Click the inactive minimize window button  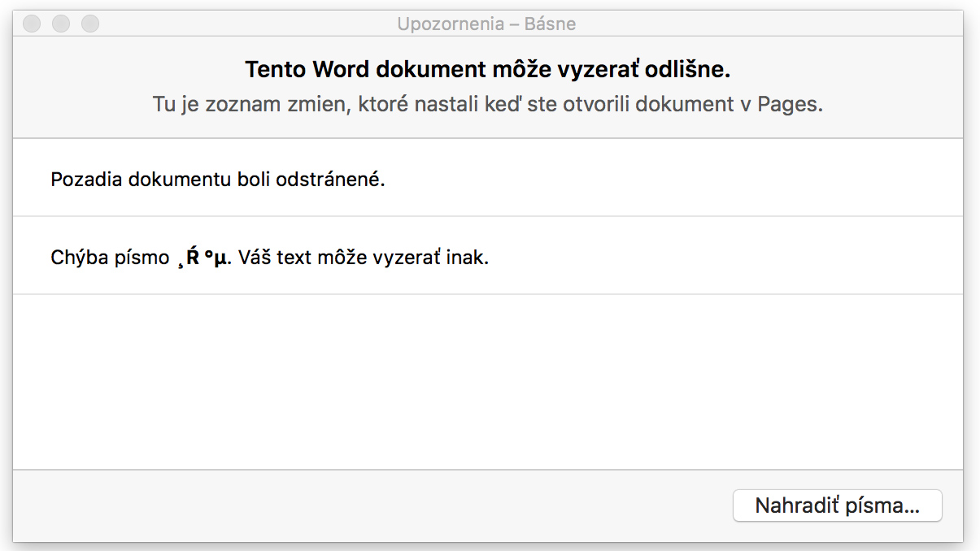point(61,24)
